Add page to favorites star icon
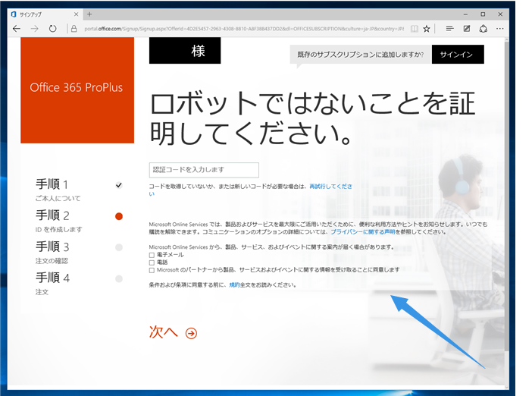 [x=427, y=29]
